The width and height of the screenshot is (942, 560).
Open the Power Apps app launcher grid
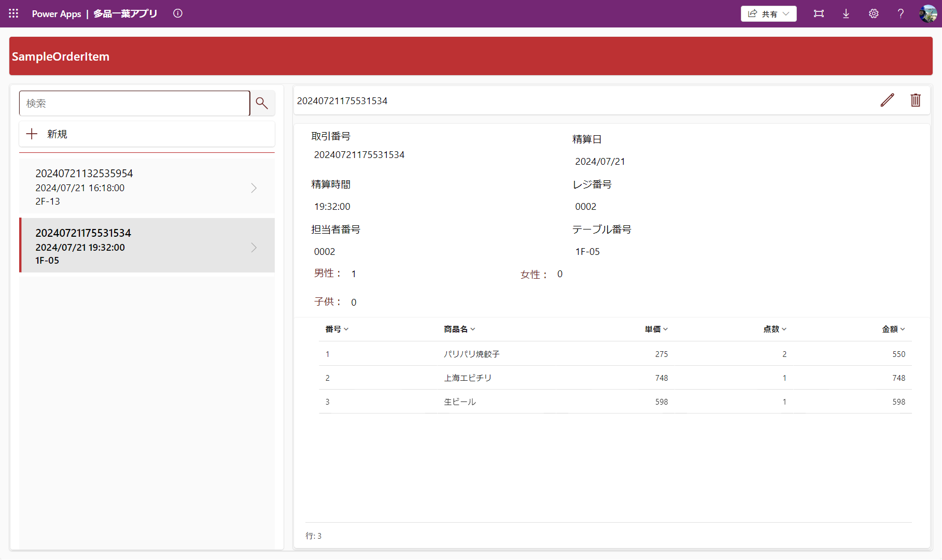click(x=13, y=13)
